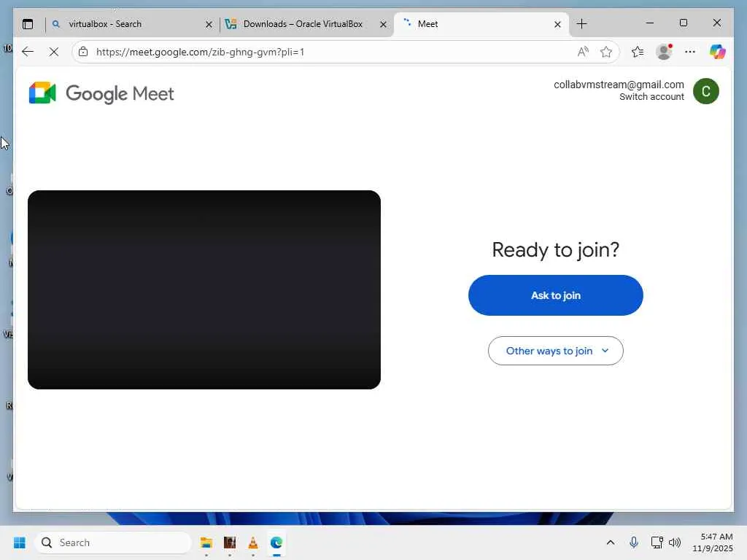
Task: Open a new tab with plus button
Action: 581,24
